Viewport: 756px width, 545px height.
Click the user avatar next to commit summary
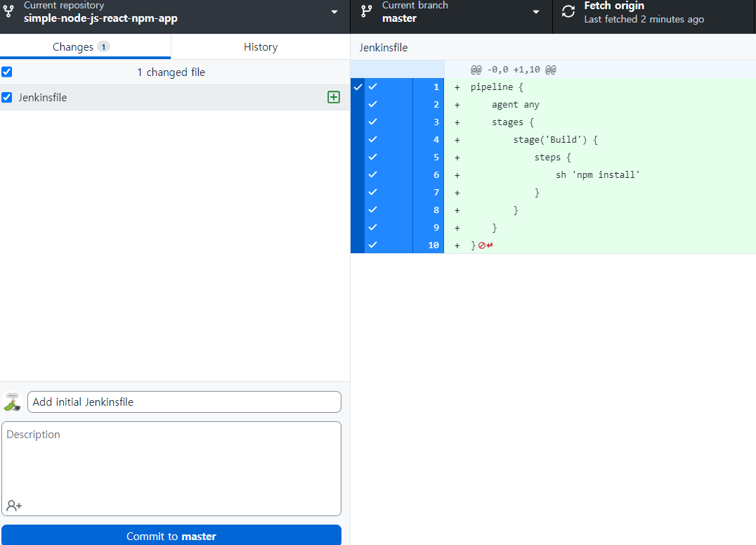coord(12,402)
